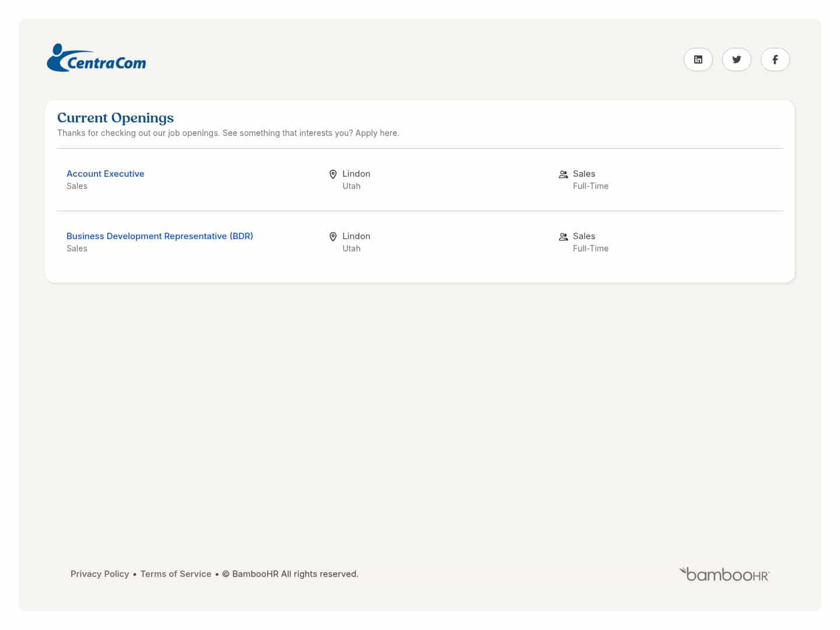Click the BambooHR footer logo
Screen dimensions: 840x630
click(724, 574)
